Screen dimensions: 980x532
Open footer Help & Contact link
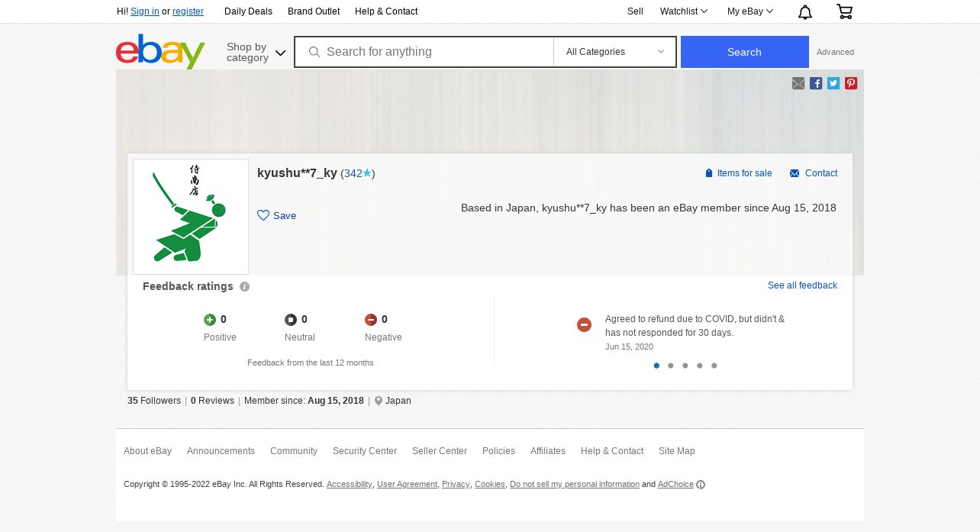(x=612, y=451)
